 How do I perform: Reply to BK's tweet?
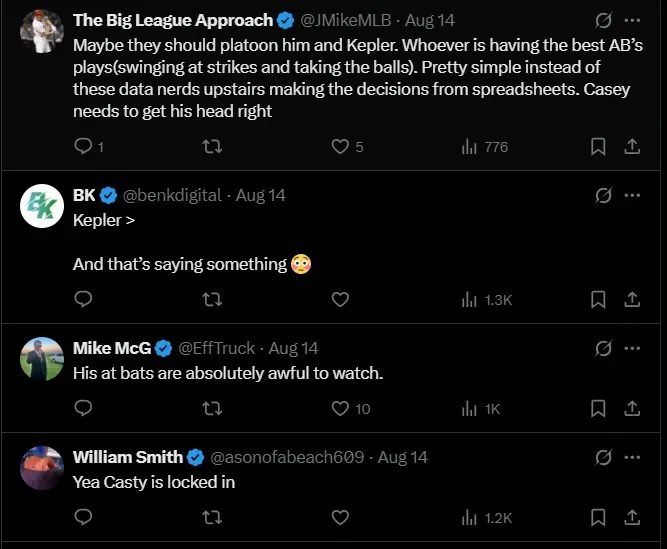click(x=84, y=299)
